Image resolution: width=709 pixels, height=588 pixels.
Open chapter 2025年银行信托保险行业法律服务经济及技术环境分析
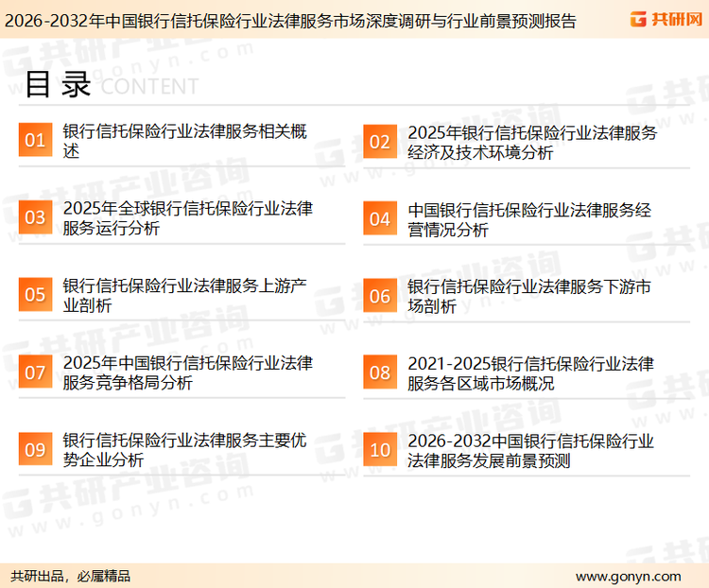(x=532, y=143)
